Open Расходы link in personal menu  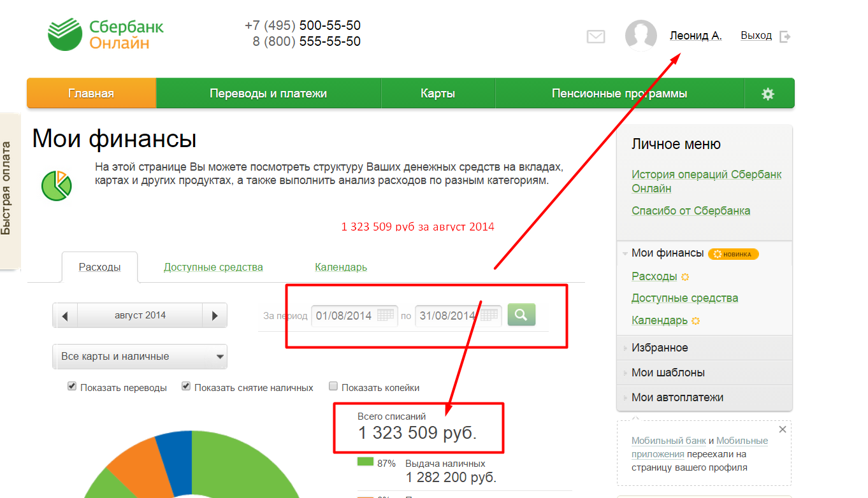tap(654, 276)
